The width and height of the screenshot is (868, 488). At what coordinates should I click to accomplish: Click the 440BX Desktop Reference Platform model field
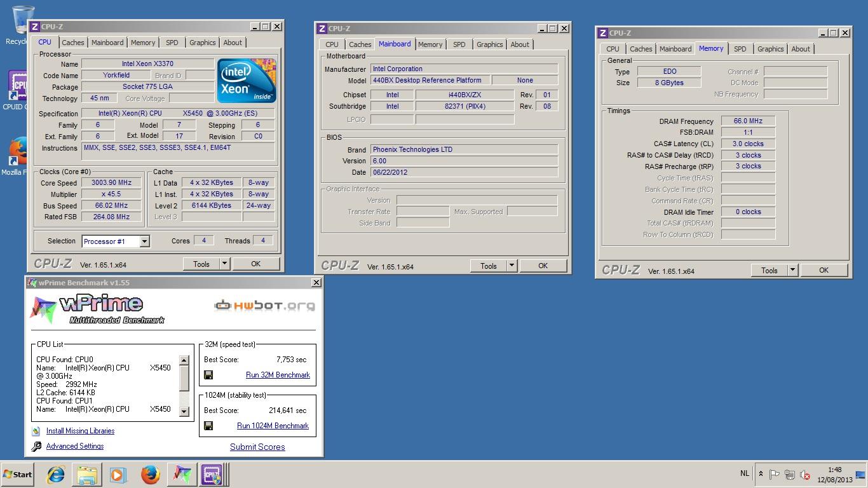point(430,80)
